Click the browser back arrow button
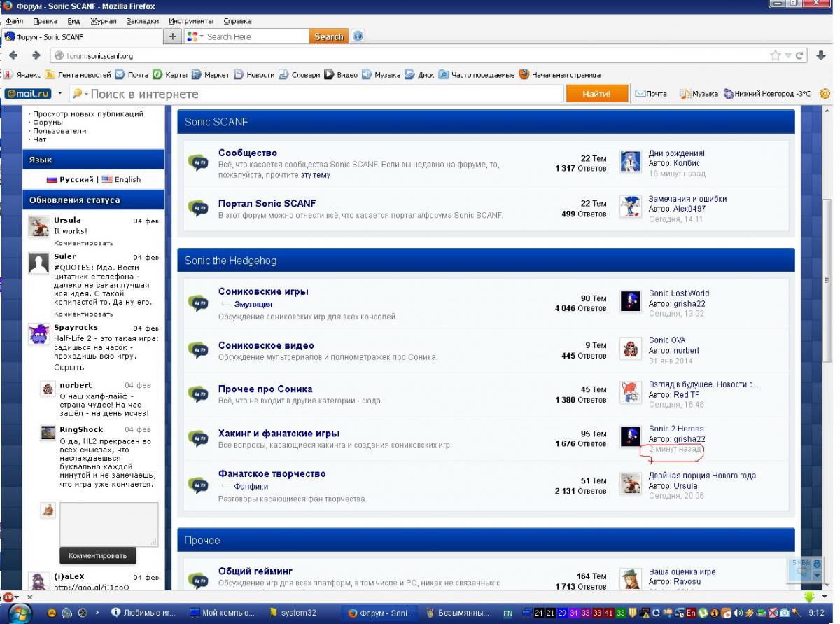This screenshot has width=840, height=624. coord(13,56)
